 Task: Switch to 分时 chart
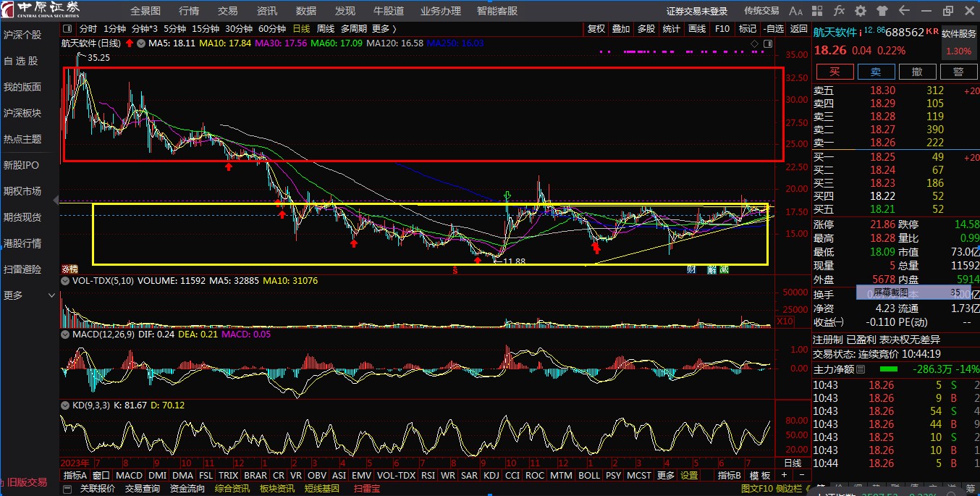click(x=88, y=29)
